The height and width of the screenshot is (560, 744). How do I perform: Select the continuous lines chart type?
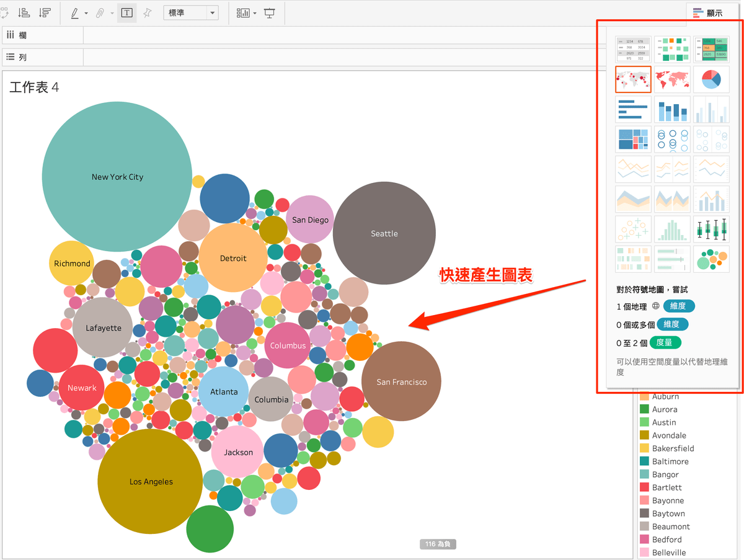[x=633, y=169]
